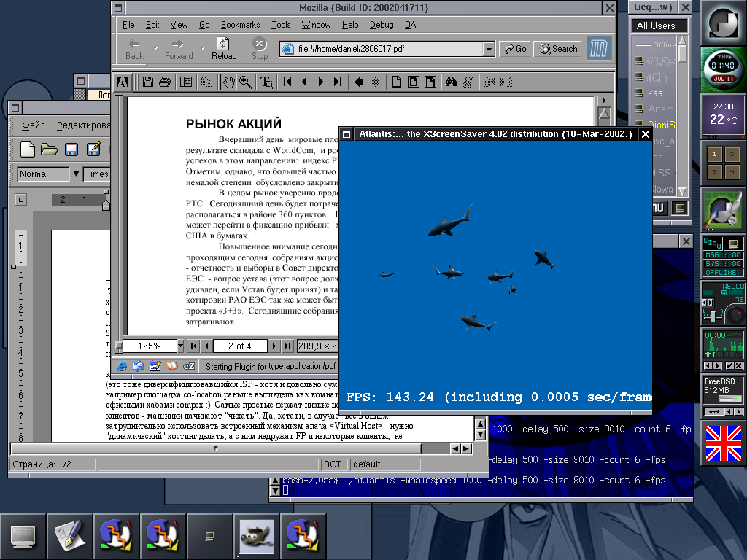Click the balance slider in mixer applet
Viewport: 747px width, 560px height.
[x=713, y=315]
